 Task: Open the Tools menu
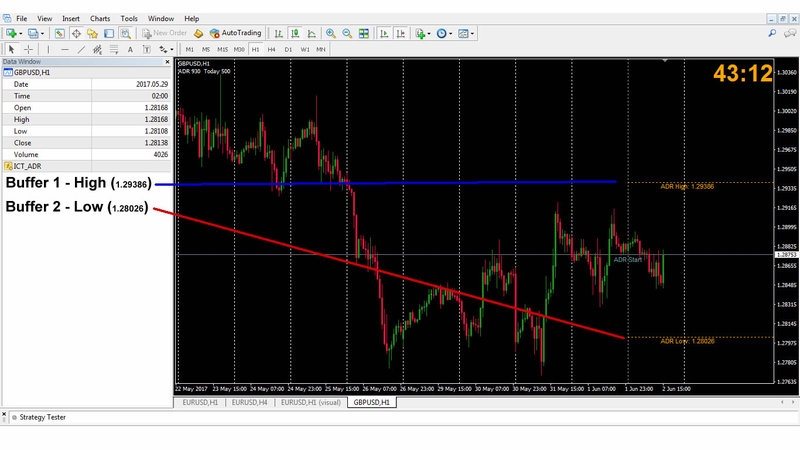129,18
